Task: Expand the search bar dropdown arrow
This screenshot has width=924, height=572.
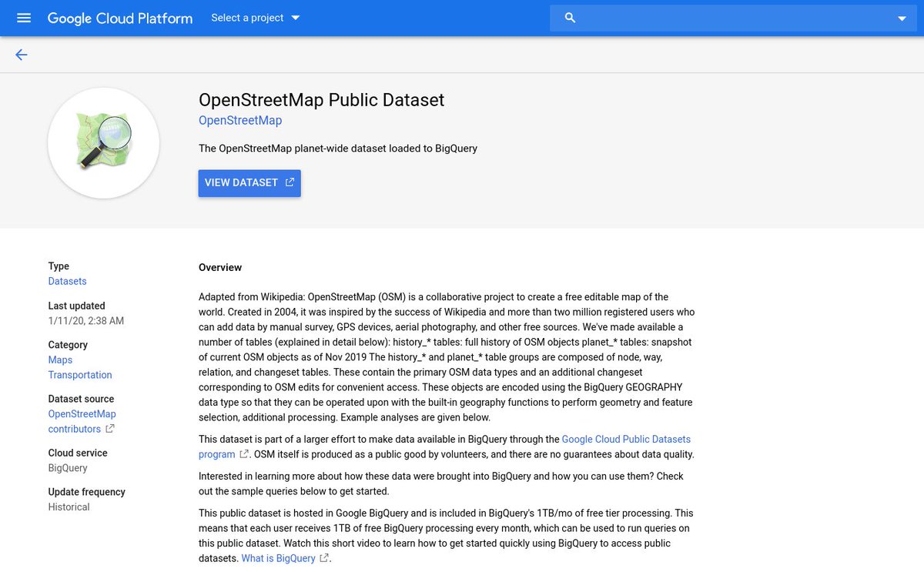Action: point(902,18)
